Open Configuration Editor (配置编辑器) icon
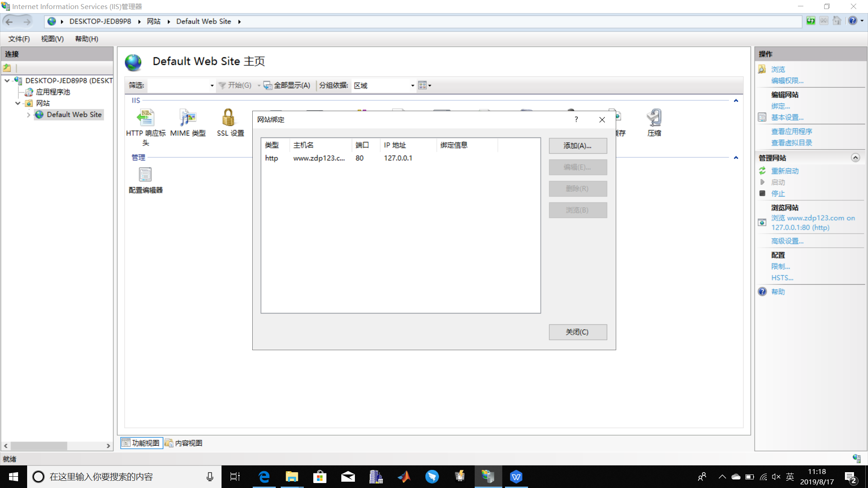The height and width of the screenshot is (488, 868). [145, 174]
